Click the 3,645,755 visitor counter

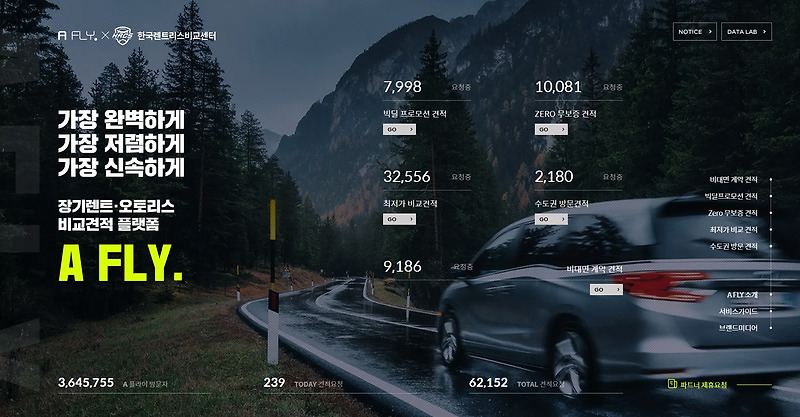click(x=86, y=382)
